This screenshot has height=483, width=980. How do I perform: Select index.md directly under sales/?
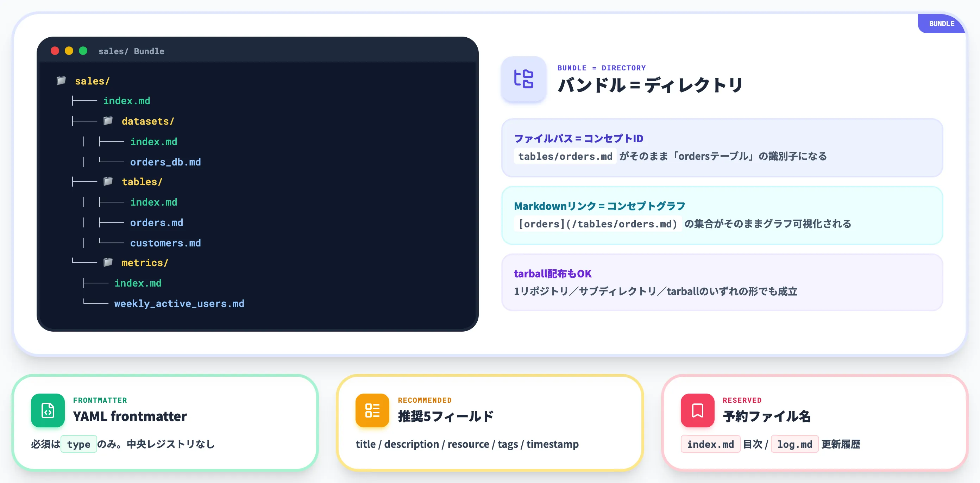[x=127, y=101]
